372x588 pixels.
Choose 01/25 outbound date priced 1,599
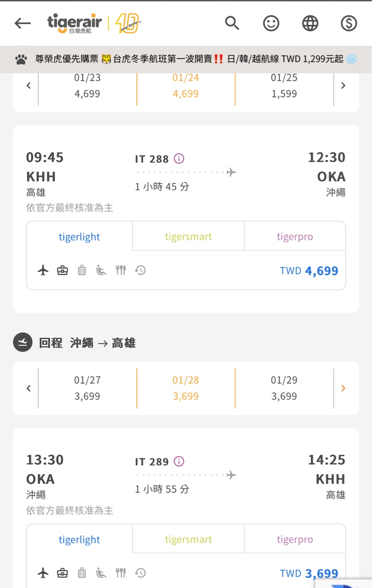(284, 86)
